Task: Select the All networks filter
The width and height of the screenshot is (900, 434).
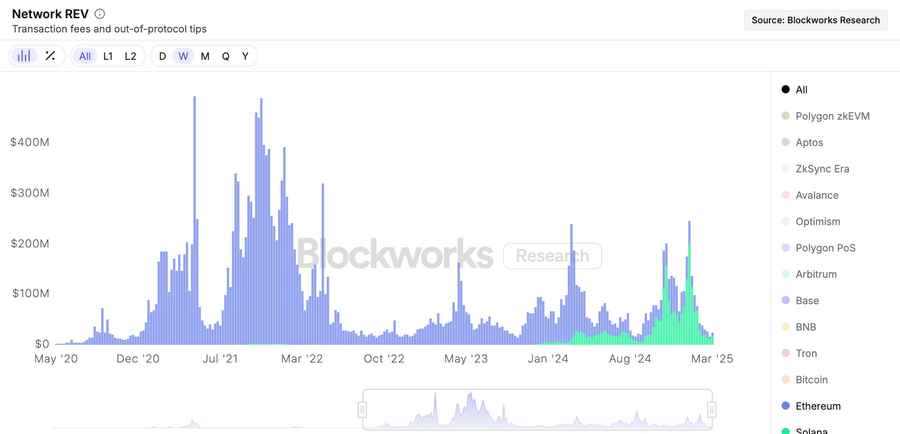Action: pos(85,56)
